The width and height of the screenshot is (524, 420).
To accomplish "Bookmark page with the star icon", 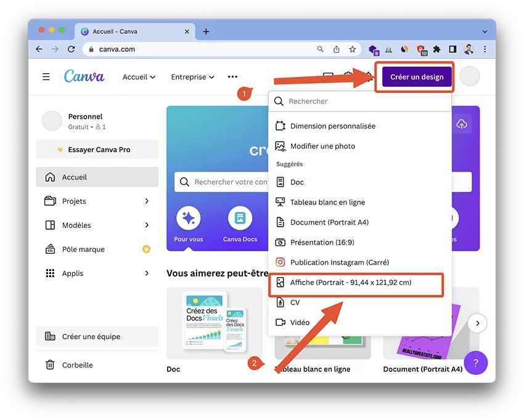I will coord(353,49).
